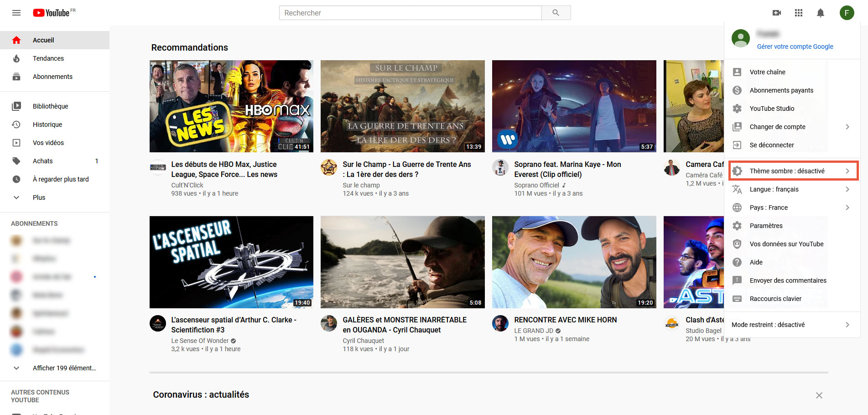Select Se déconnecter menu entry
The image size is (868, 415).
pyautogui.click(x=792, y=145)
